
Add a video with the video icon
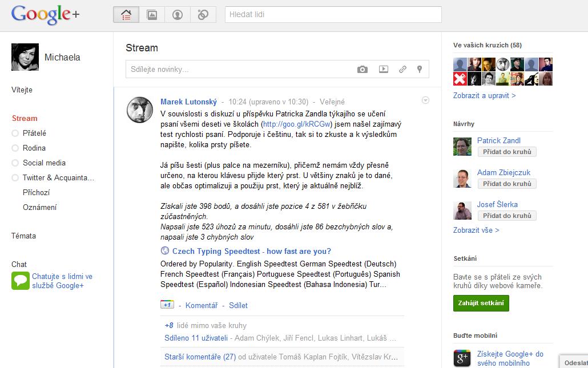click(383, 70)
